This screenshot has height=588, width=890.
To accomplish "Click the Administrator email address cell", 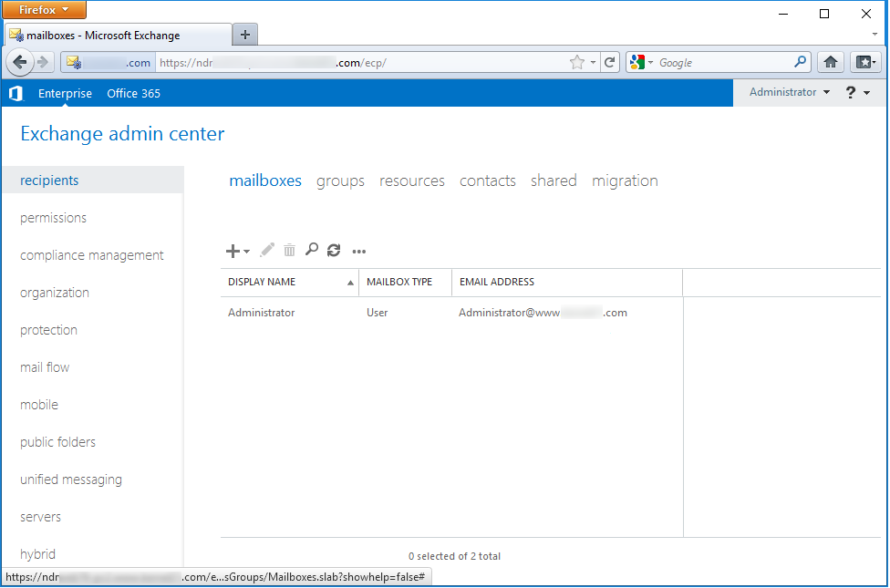I will click(543, 313).
